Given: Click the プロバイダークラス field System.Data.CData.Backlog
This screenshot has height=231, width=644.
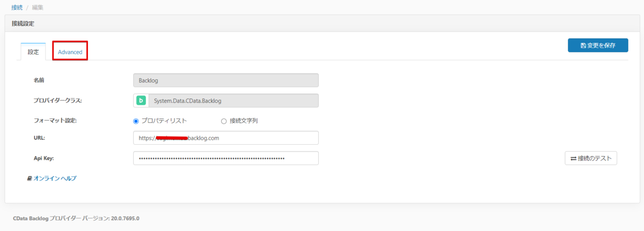Looking at the screenshot, I should (x=233, y=100).
